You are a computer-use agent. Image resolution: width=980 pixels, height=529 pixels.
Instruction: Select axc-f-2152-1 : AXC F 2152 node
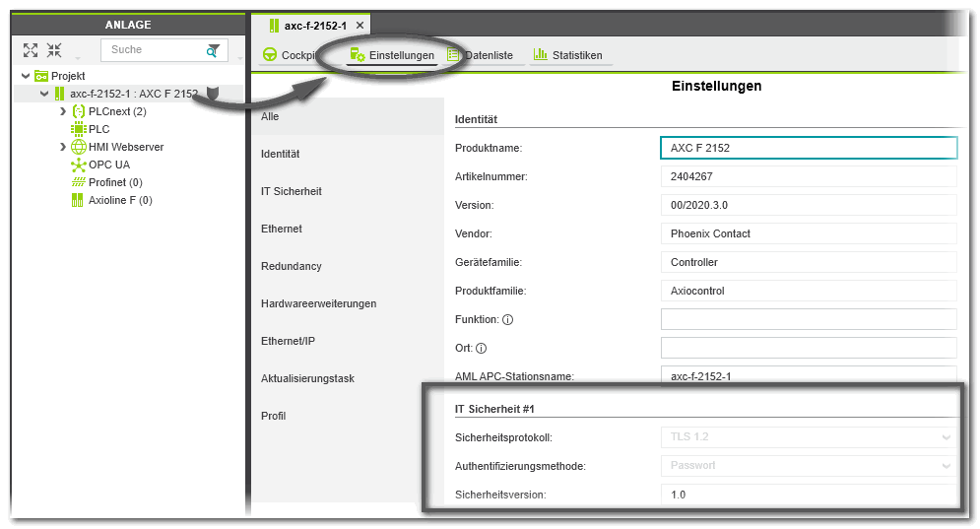pos(134,94)
